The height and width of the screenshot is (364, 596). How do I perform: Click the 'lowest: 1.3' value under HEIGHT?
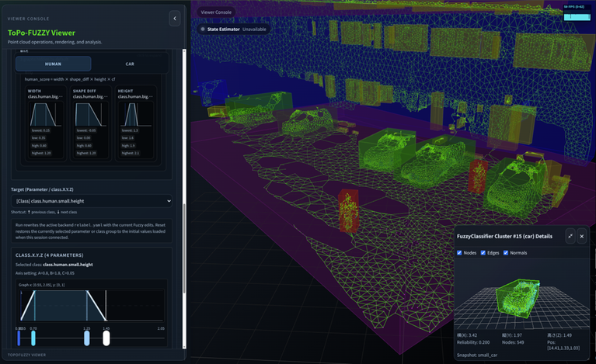130,130
